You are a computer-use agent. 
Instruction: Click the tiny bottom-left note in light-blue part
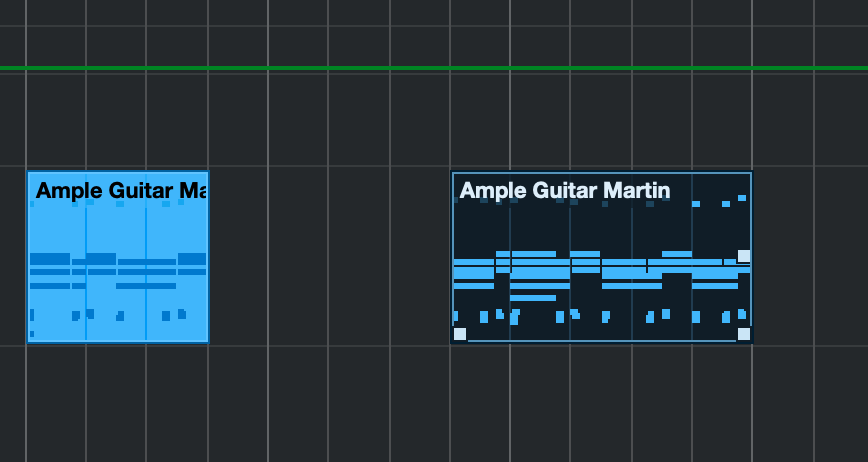[32, 334]
